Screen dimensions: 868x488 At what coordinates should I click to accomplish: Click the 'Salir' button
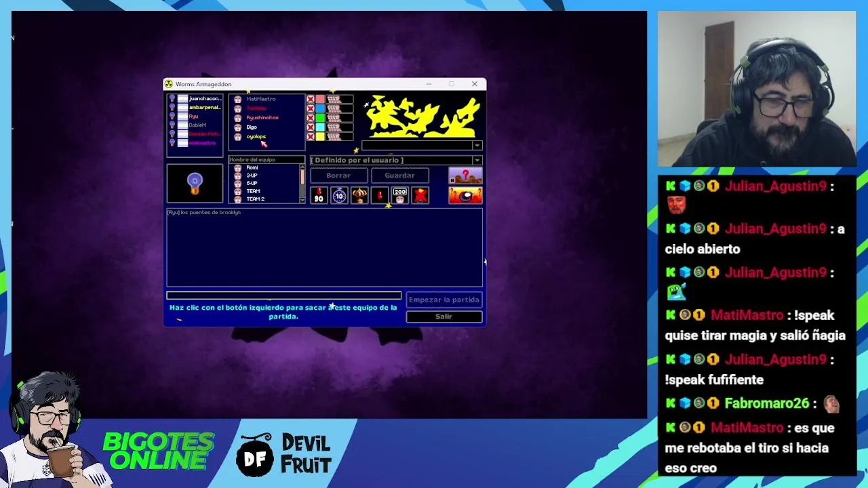[444, 317]
